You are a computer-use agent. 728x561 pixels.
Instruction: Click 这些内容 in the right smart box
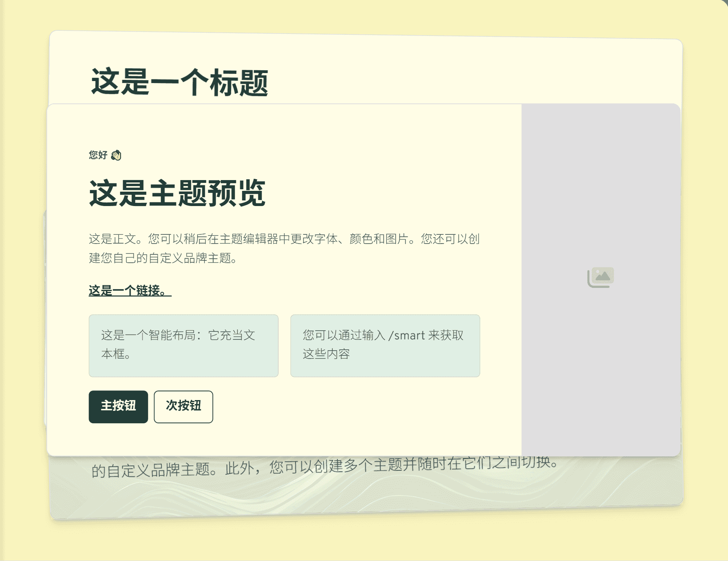pos(326,354)
